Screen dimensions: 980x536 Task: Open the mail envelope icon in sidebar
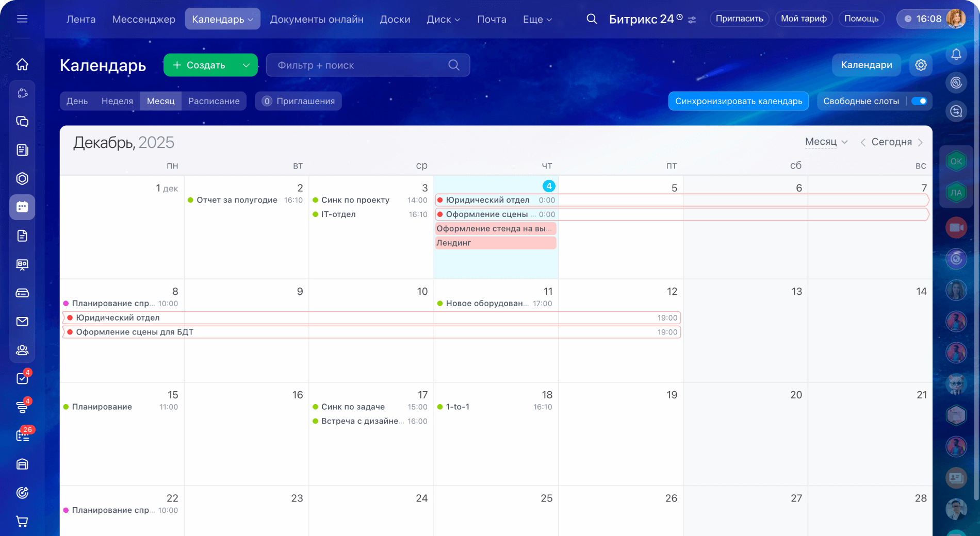(x=22, y=322)
